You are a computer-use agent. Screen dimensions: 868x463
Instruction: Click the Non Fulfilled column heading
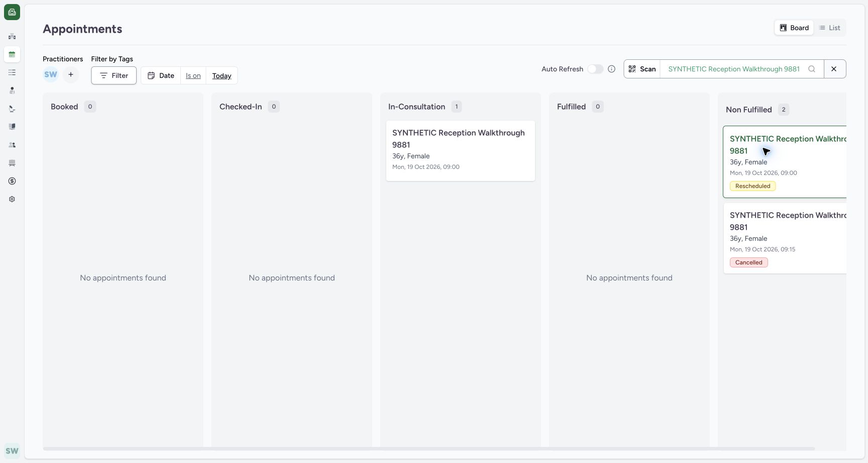[748, 110]
